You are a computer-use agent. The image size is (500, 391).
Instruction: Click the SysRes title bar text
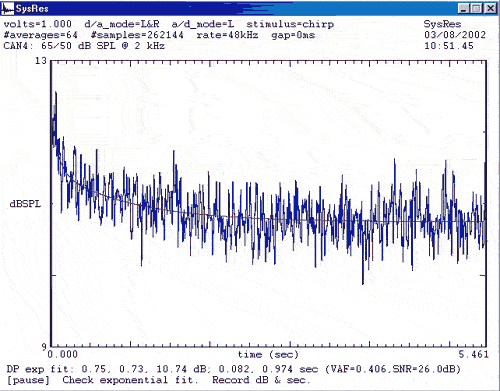[x=32, y=9]
